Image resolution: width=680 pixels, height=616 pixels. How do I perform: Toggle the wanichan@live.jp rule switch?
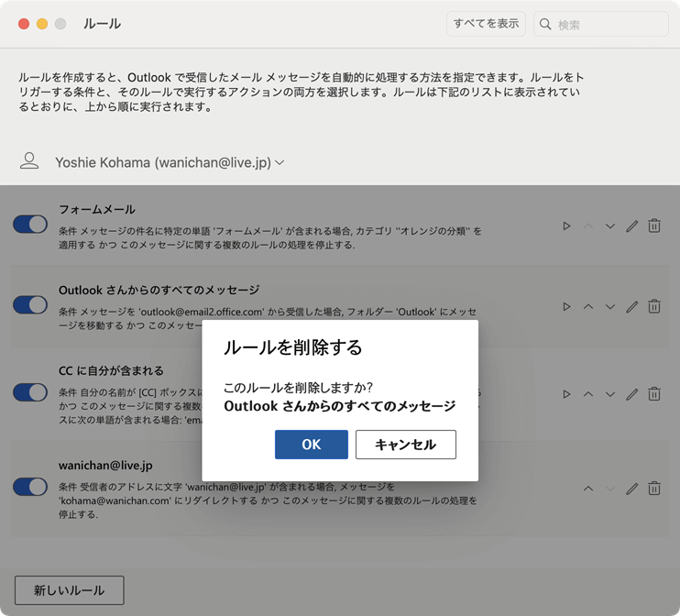30,487
